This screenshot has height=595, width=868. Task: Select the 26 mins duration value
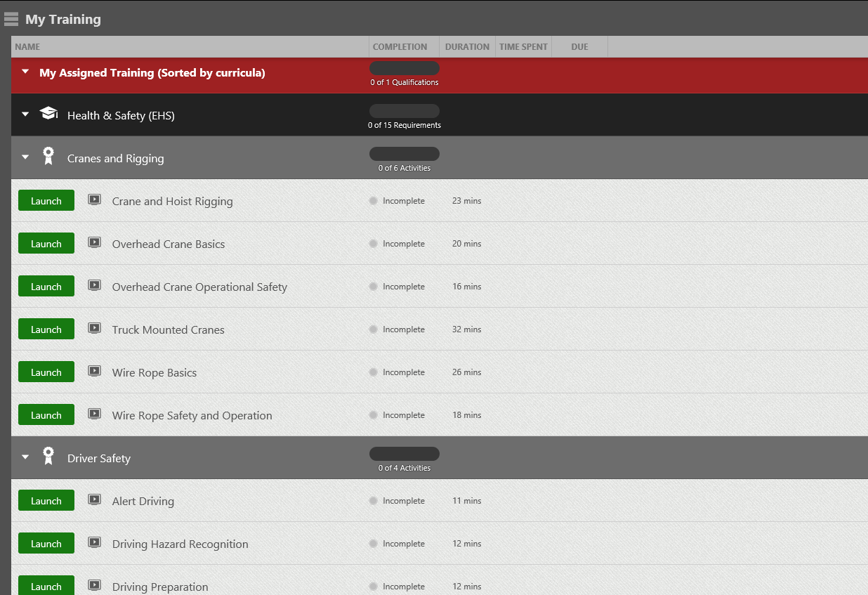[x=466, y=372]
